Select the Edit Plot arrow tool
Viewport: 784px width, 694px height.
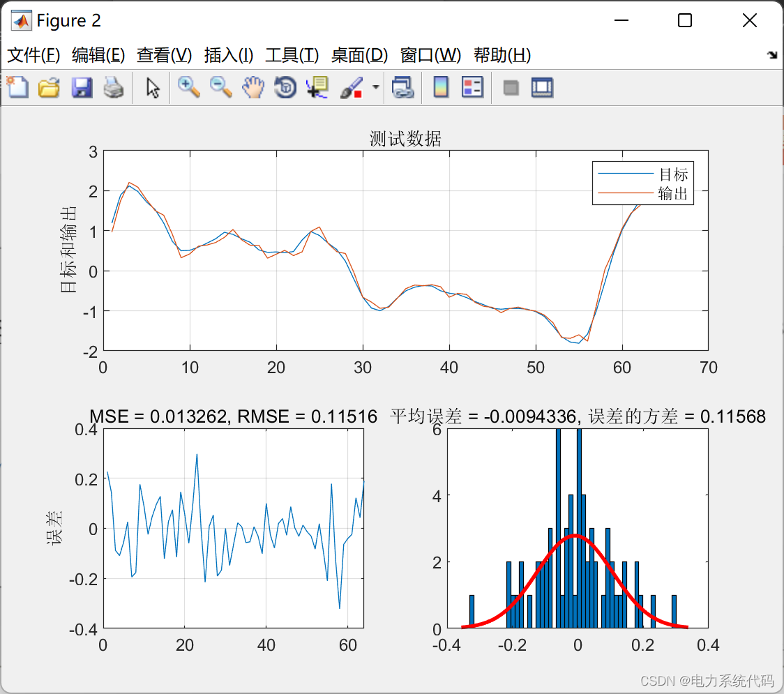(x=153, y=87)
